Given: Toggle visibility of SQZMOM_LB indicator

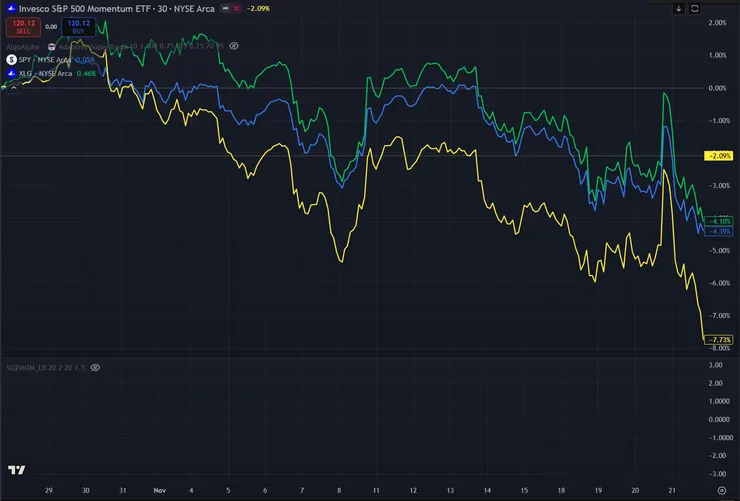Looking at the screenshot, I should [x=95, y=367].
